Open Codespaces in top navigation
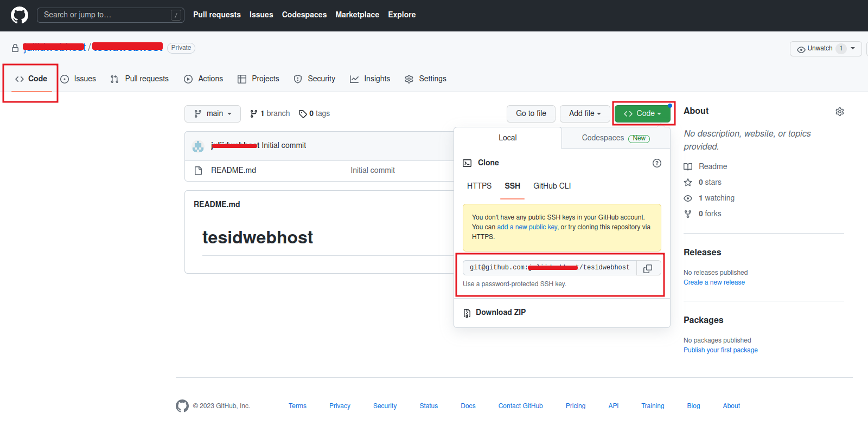 304,15
